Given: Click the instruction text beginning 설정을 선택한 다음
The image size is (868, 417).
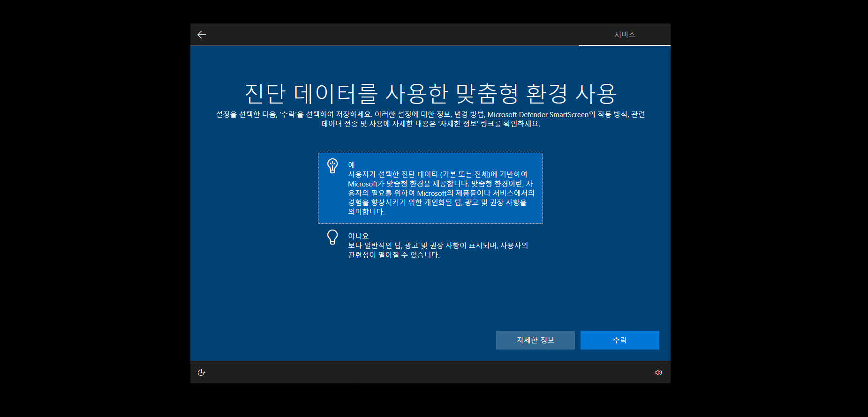Looking at the screenshot, I should (x=430, y=119).
